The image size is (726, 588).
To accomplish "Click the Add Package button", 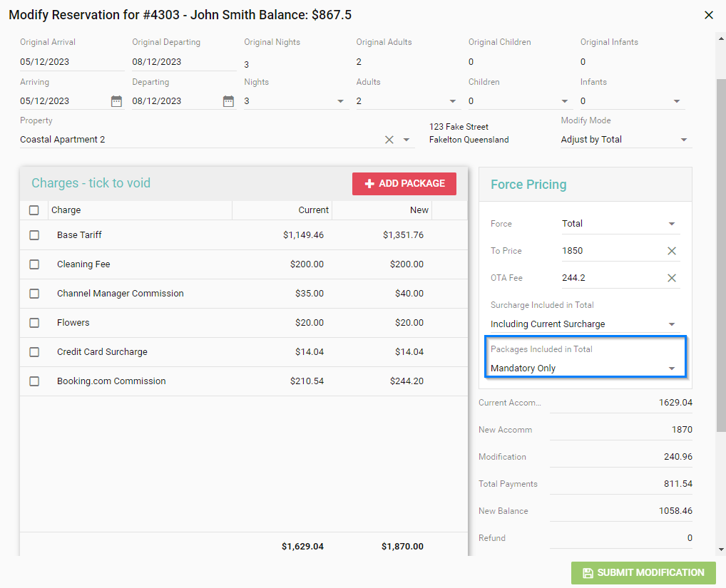I will (x=404, y=184).
